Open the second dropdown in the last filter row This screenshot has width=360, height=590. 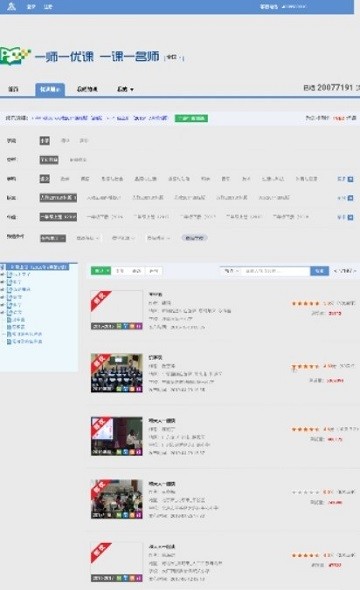tap(88, 238)
